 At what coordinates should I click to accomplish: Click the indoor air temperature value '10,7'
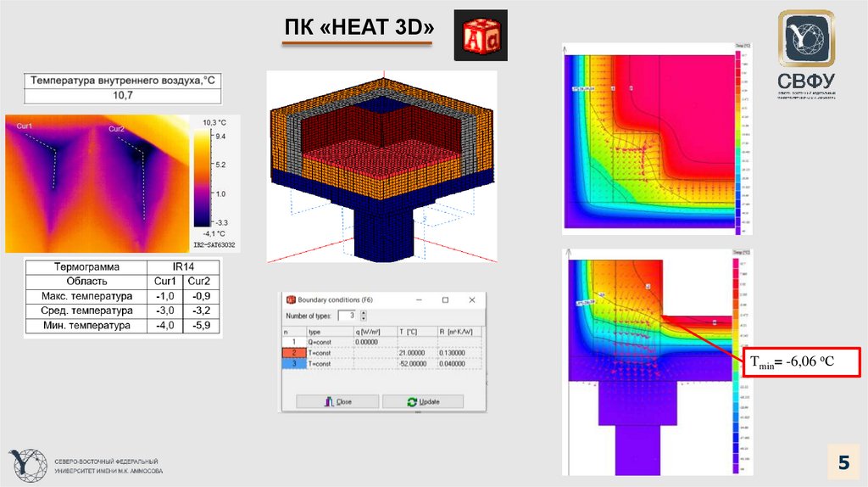coord(122,95)
